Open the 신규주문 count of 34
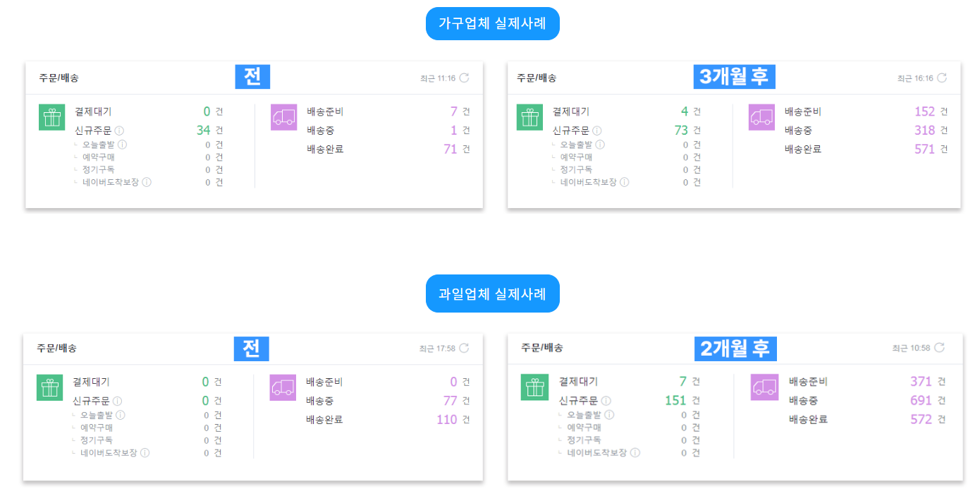980x496 pixels. point(203,130)
